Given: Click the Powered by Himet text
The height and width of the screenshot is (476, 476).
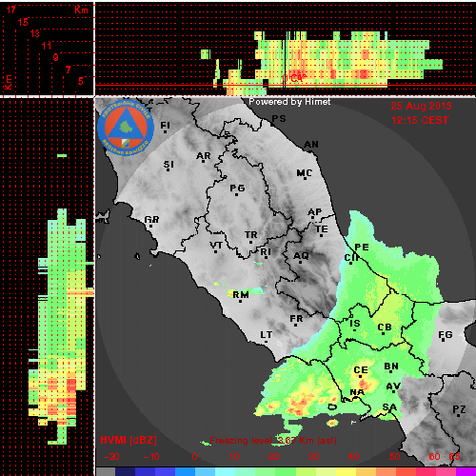Looking at the screenshot, I should click(289, 102).
